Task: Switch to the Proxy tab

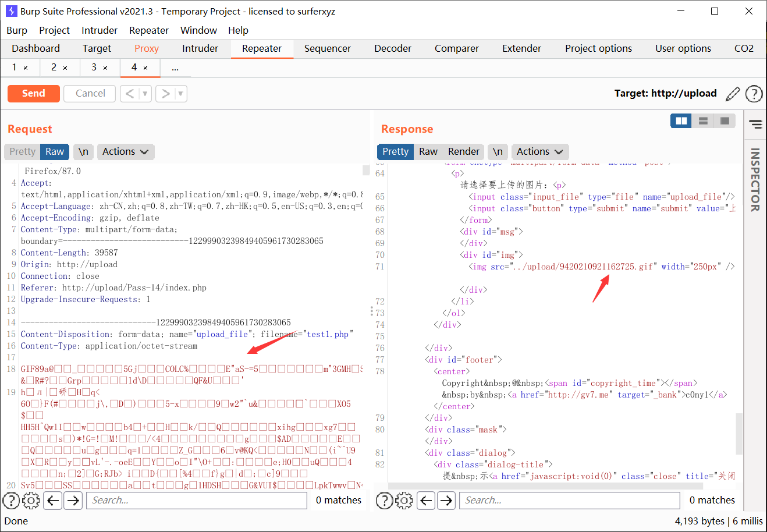Action: point(147,49)
